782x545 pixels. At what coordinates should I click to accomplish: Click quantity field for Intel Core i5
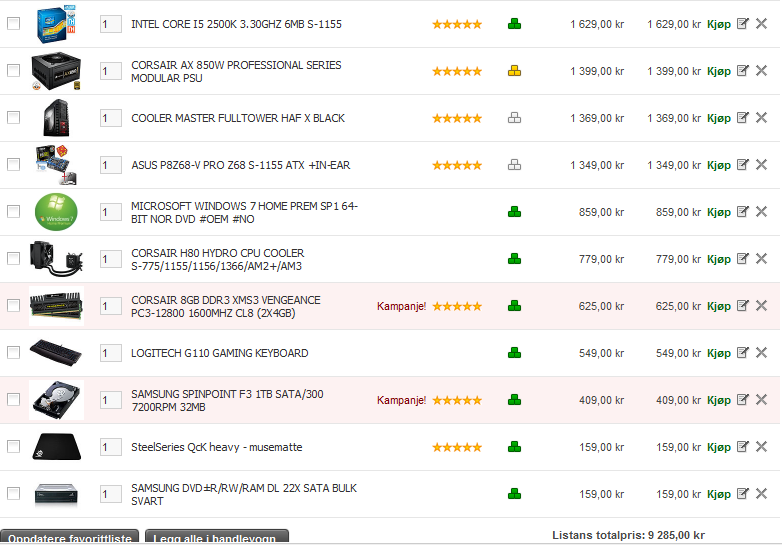pyautogui.click(x=111, y=24)
